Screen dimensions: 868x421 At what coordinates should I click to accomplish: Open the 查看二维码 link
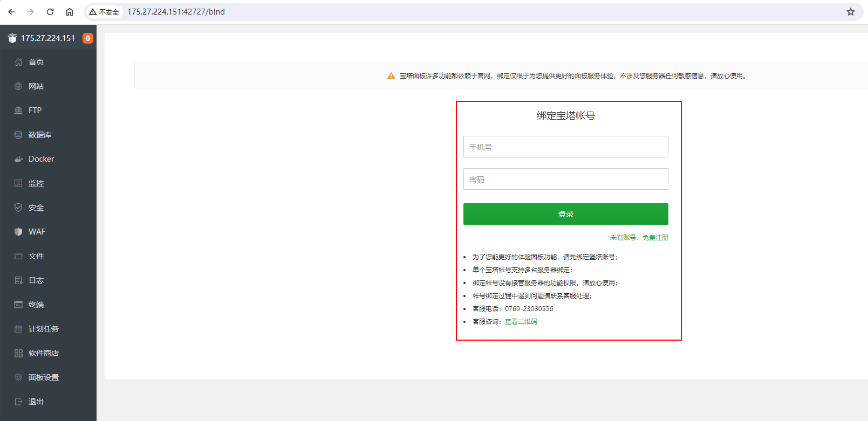(521, 322)
